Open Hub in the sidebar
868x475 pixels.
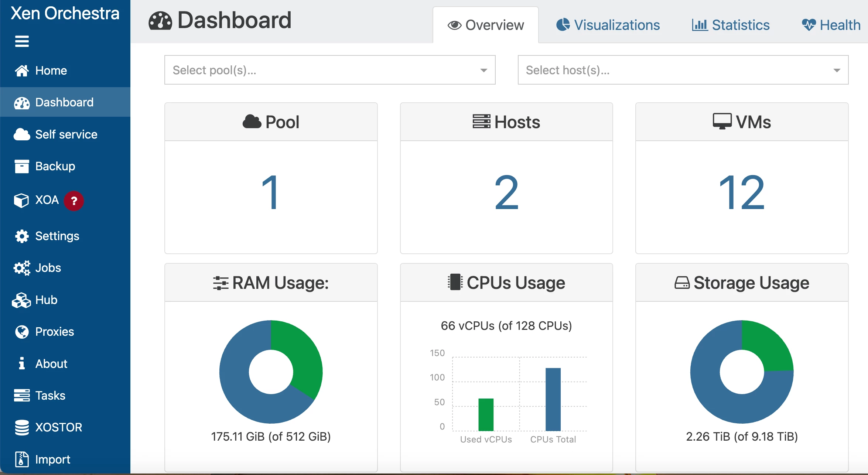65,300
